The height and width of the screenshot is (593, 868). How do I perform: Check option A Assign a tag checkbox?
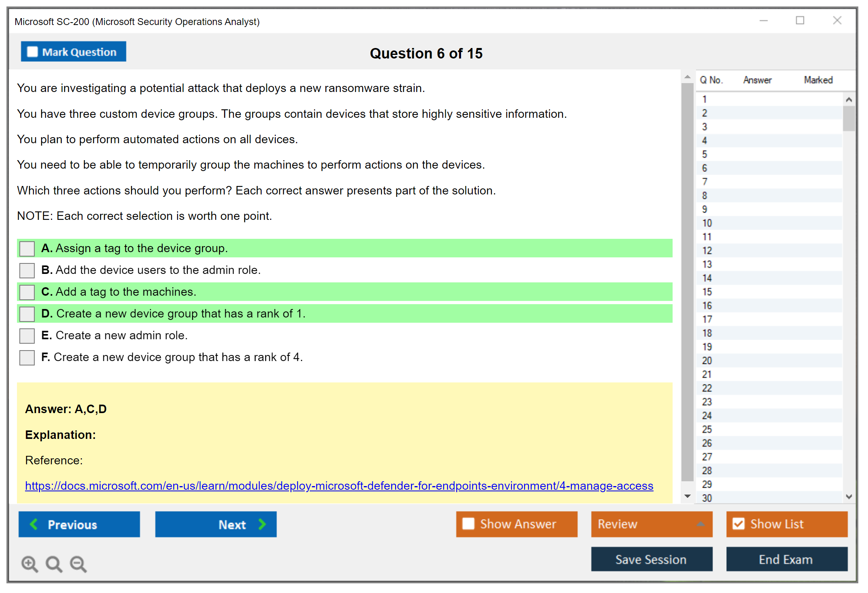pos(27,248)
